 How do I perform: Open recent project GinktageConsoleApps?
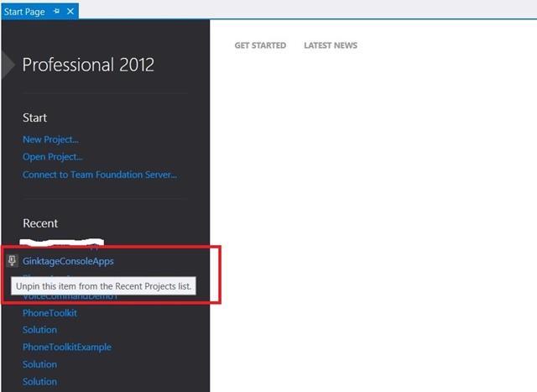click(68, 261)
